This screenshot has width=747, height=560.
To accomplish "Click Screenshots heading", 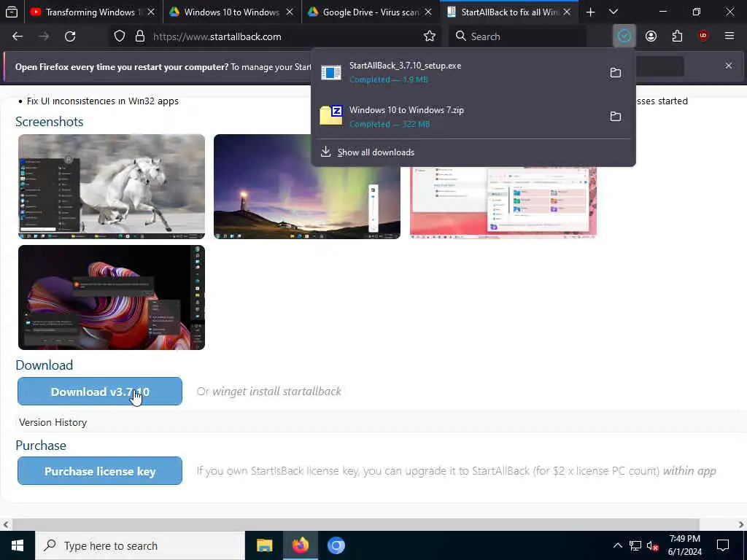I will 49,122.
